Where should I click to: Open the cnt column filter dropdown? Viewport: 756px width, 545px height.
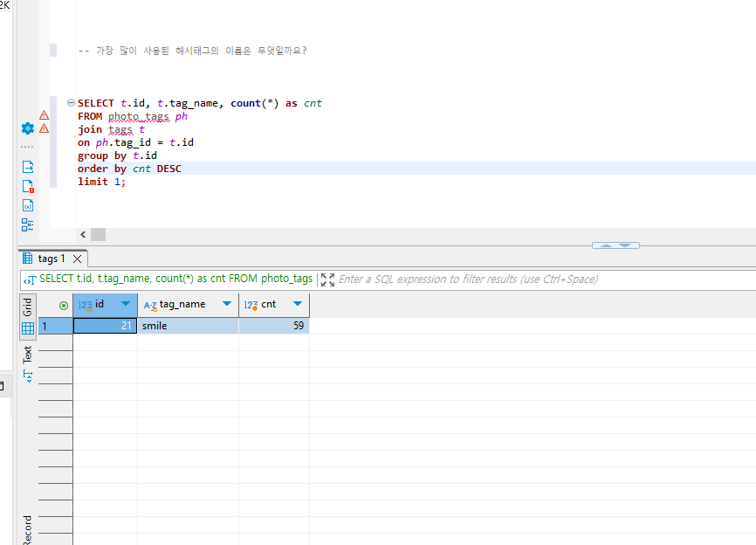(x=298, y=304)
